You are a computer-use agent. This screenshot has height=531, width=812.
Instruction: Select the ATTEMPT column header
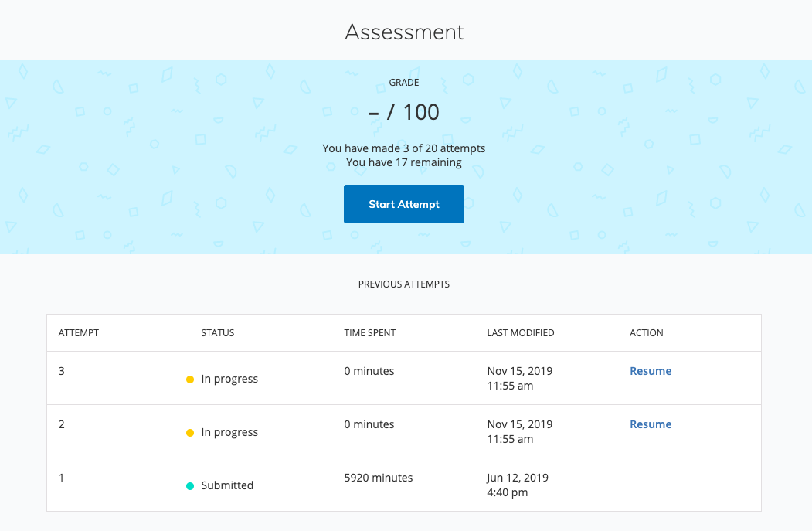click(79, 333)
